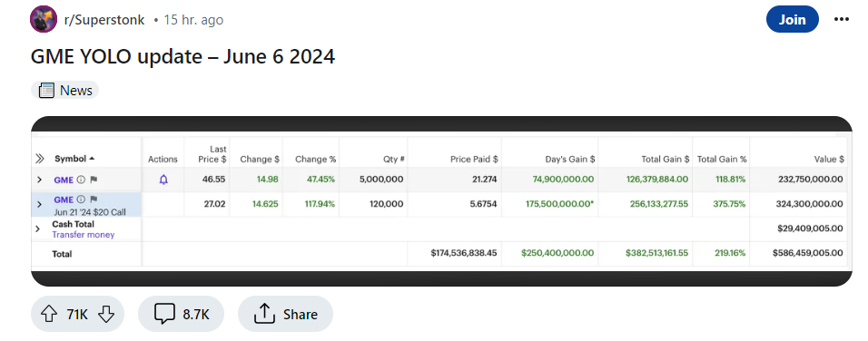Screen dimensions: 868x341
Task: Sort by Day's Gain $ column header
Action: pos(570,160)
